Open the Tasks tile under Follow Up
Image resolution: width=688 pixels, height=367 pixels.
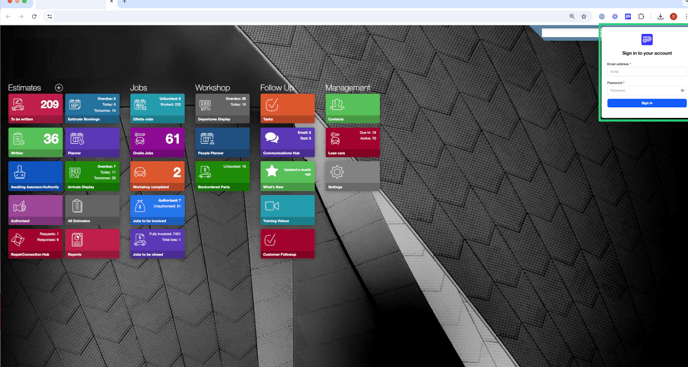(287, 108)
